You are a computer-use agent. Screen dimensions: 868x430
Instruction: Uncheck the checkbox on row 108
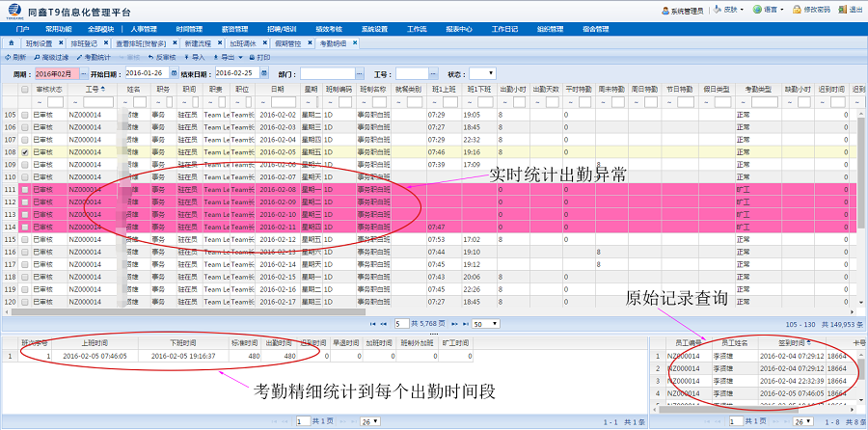(25, 151)
